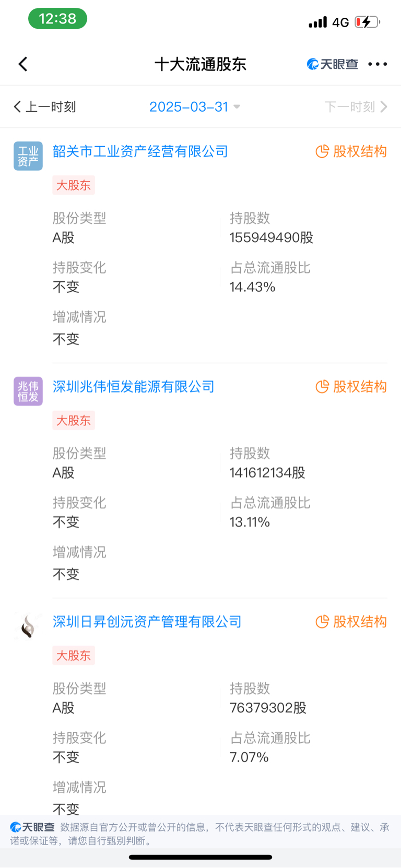
Task: Open 深圳兆伟恒发能源有限公司 company link
Action: 134,386
